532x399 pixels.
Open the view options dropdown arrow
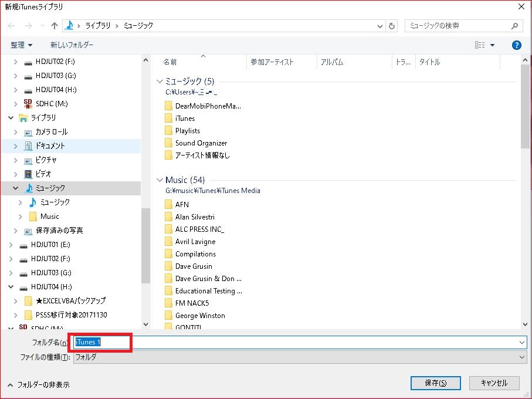[492, 45]
